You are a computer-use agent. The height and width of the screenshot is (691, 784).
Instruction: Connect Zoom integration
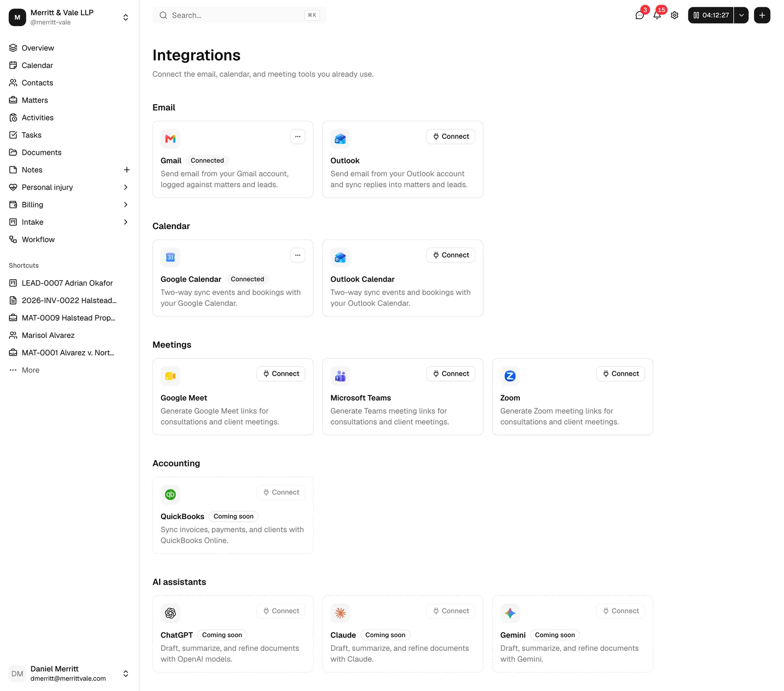(x=620, y=374)
